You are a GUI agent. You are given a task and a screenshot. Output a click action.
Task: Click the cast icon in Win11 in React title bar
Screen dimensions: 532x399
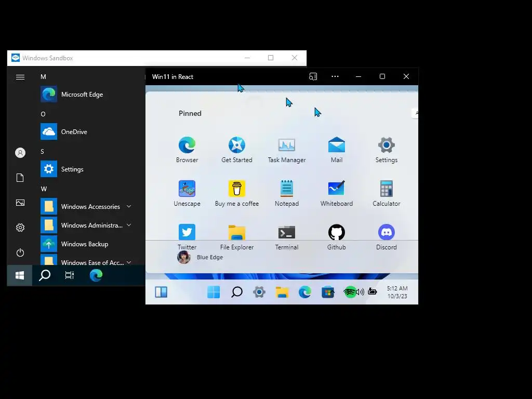313,77
